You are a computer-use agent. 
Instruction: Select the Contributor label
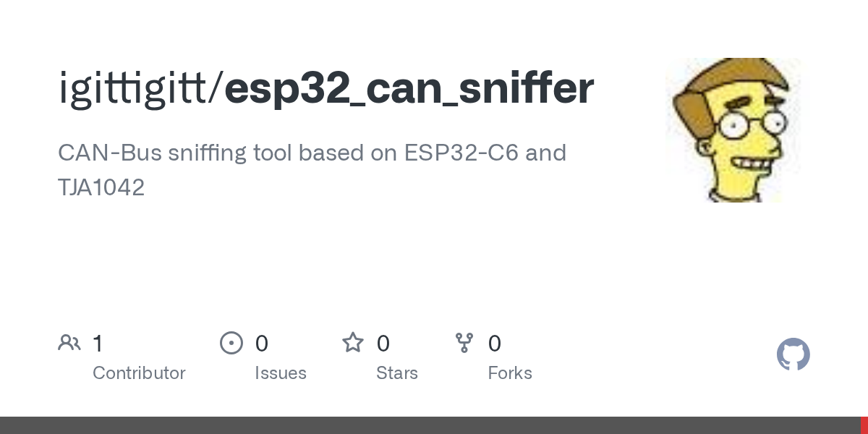[x=139, y=373]
